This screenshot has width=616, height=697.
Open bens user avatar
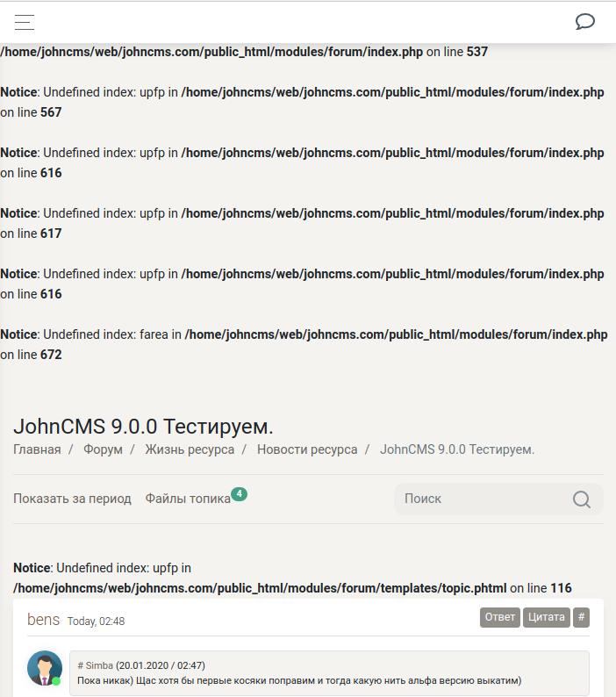pos(45,668)
